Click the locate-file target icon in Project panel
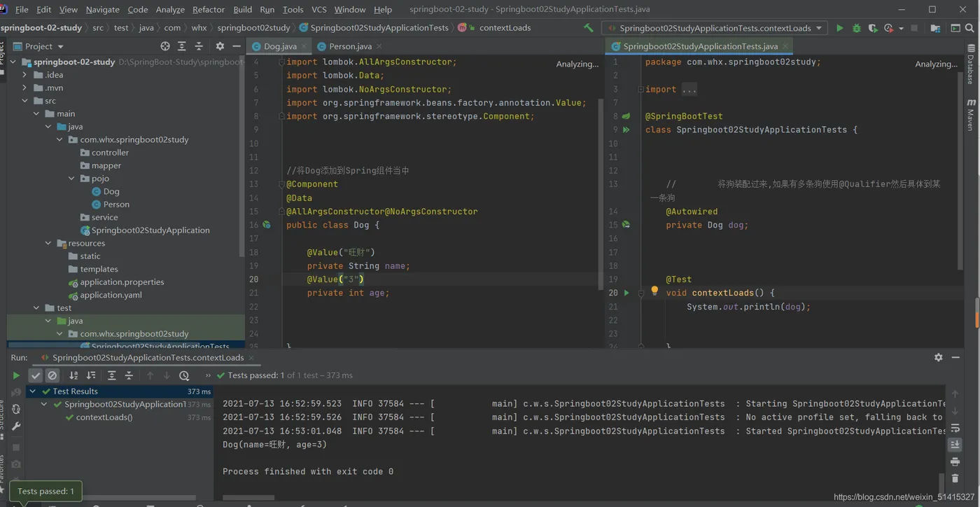Screen dimensions: 980x507 tap(165, 46)
